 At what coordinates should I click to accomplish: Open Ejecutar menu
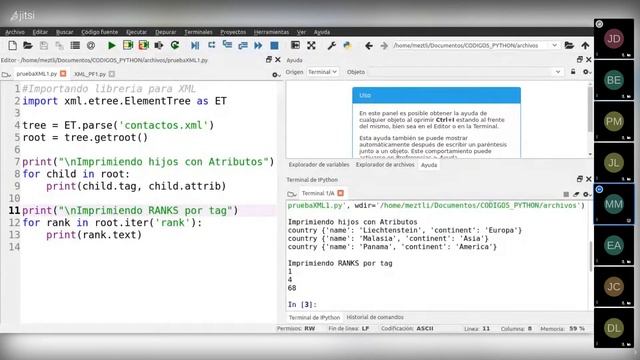(136, 32)
